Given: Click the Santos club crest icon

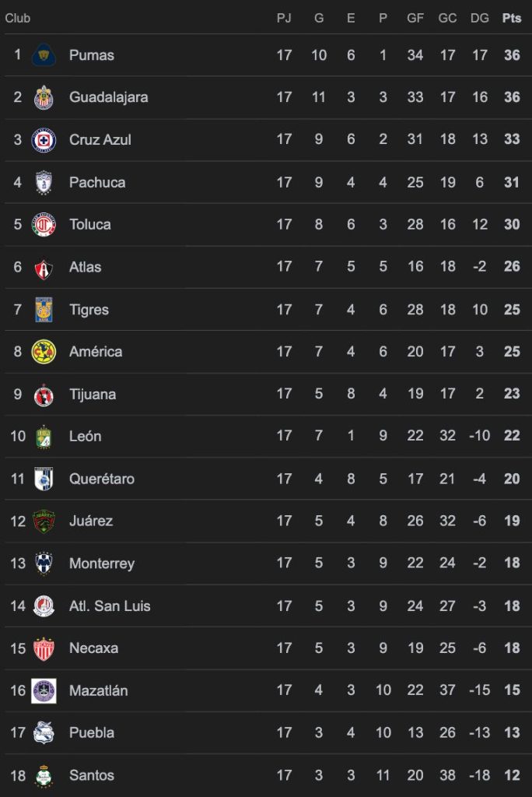Looking at the screenshot, I should tap(44, 775).
